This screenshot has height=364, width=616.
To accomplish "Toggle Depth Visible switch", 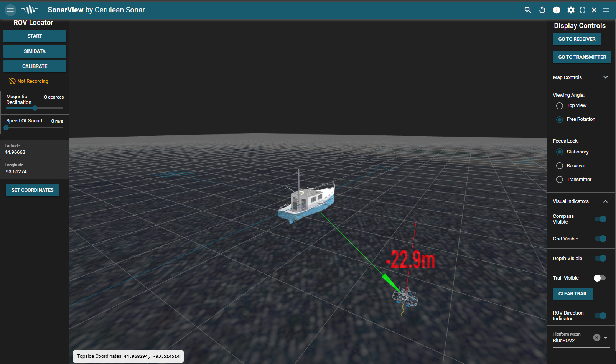I will click(600, 258).
